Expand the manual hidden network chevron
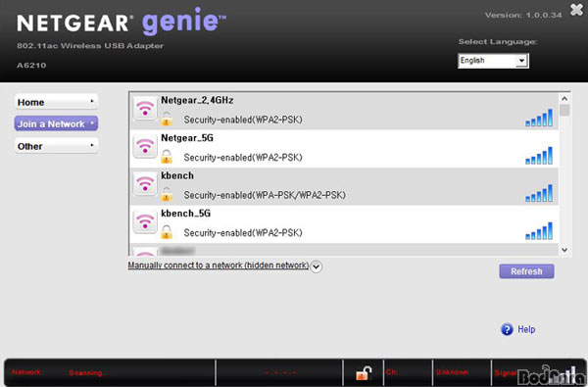 (x=317, y=266)
